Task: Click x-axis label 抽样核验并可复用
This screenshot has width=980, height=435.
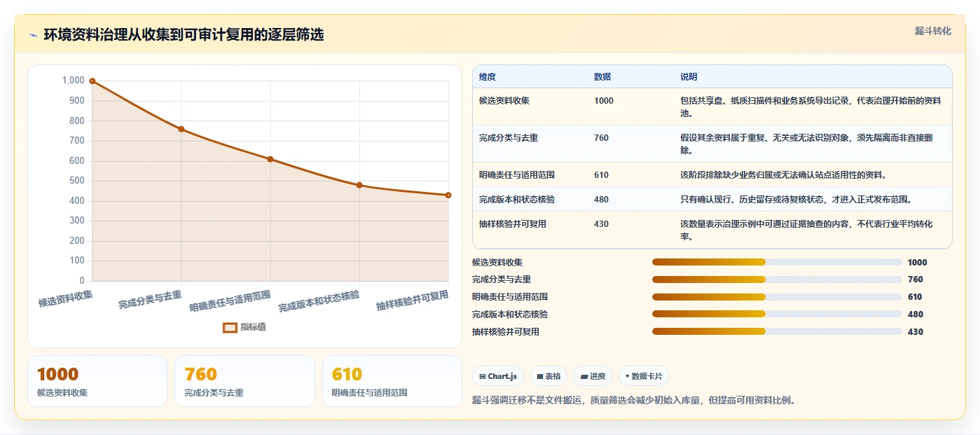Action: tap(413, 301)
